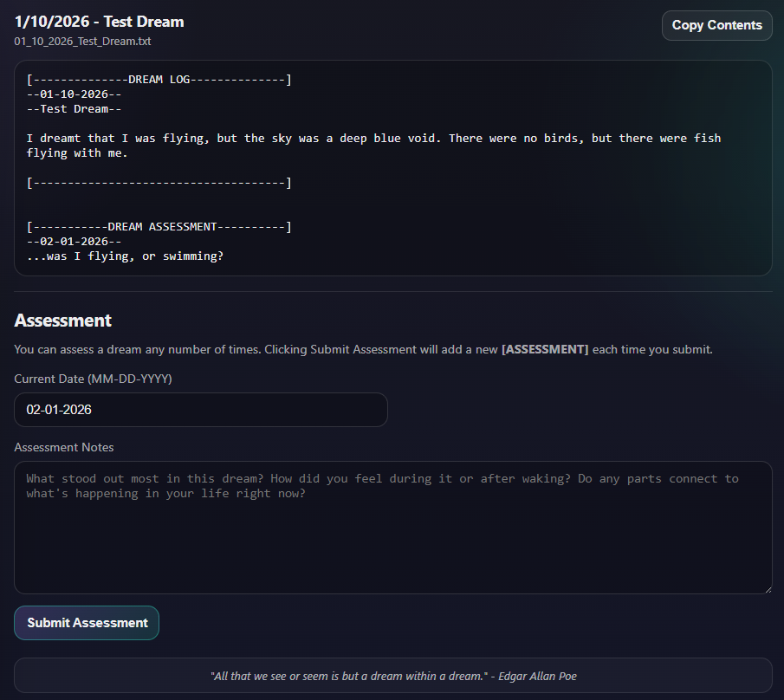Click the Assessment section heading
Screen dimensions: 784x700
click(63, 321)
